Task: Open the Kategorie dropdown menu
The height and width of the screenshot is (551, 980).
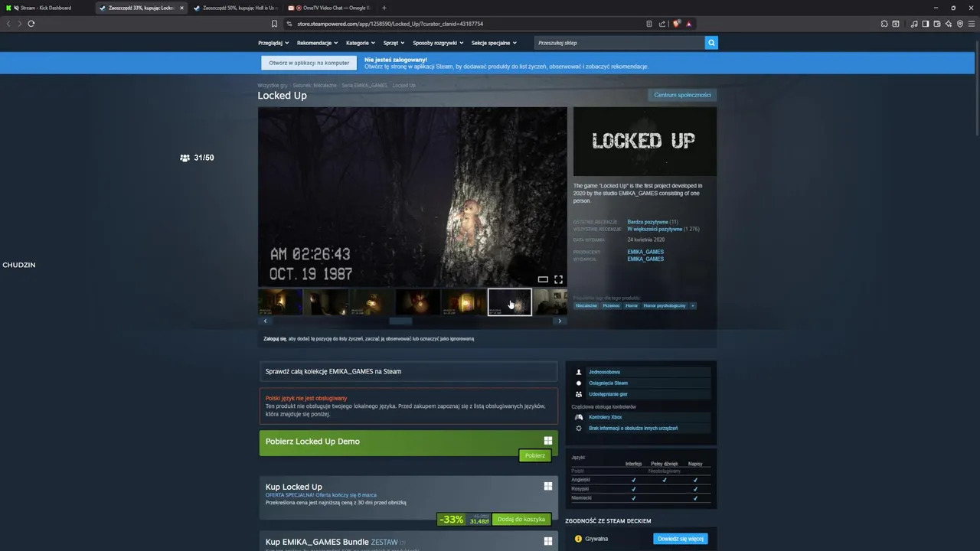Action: click(x=360, y=43)
